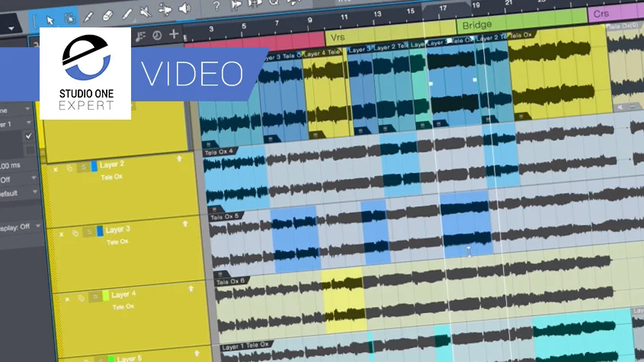Toggle the checked inspector checkbox

28,136
